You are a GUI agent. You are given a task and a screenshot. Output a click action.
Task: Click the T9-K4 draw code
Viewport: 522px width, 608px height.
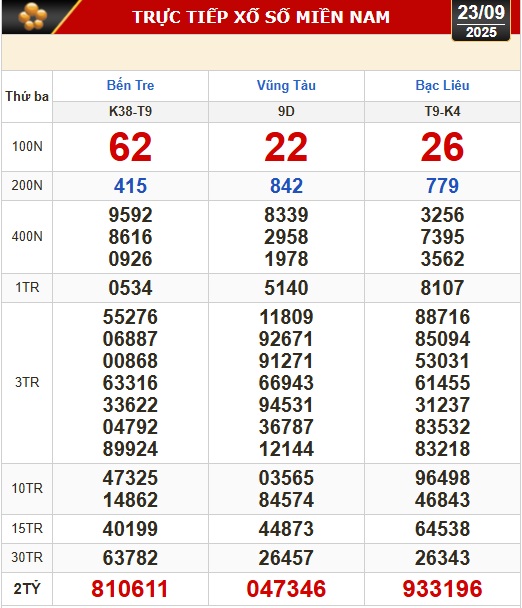click(x=442, y=112)
